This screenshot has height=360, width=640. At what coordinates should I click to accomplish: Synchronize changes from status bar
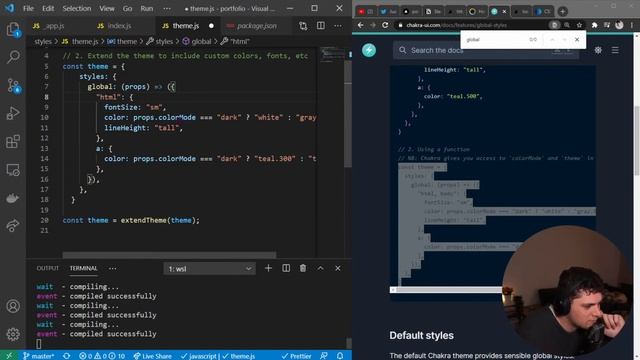[67, 356]
